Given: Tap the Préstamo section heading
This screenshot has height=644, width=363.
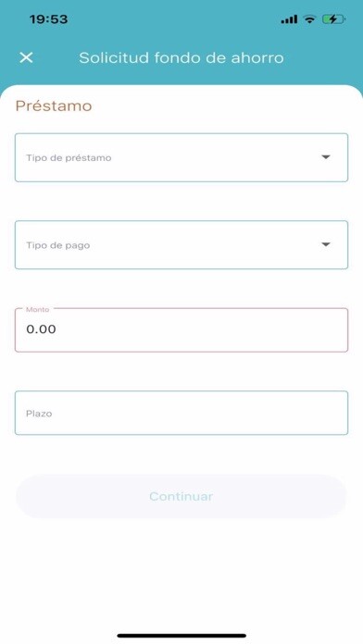Looking at the screenshot, I should 54,106.
